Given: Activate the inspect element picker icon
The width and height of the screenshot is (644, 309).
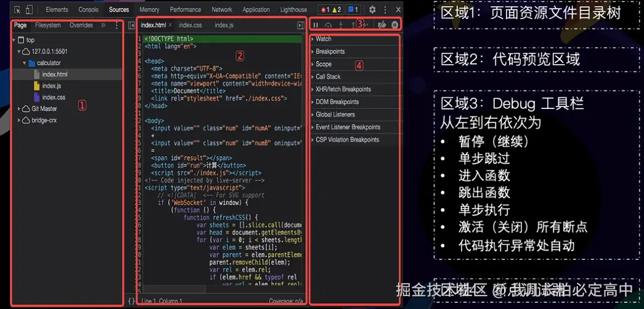Looking at the screenshot, I should 17,10.
